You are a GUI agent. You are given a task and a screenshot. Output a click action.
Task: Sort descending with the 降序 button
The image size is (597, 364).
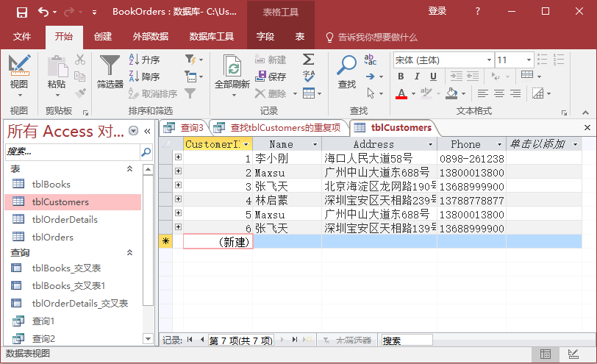point(144,76)
